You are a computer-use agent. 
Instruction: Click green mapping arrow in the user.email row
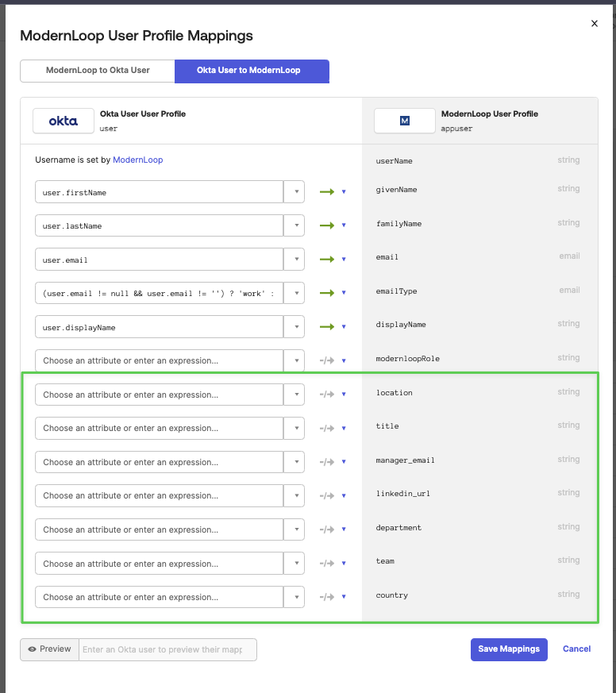327,260
